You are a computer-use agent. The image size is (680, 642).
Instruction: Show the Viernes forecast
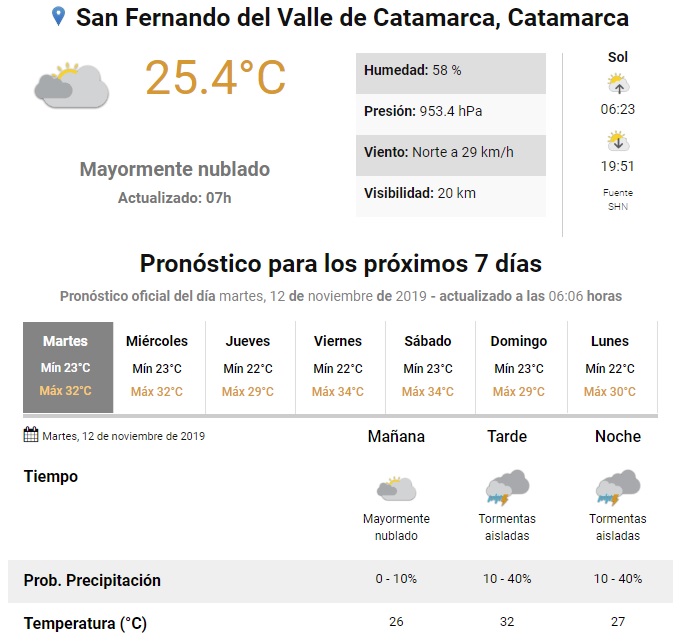(x=340, y=367)
